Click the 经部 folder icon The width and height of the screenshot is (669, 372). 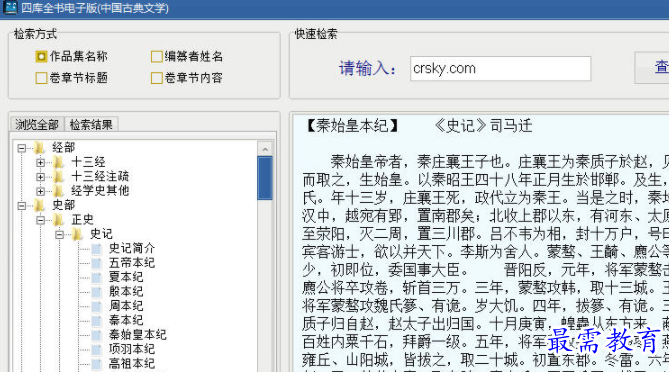click(x=40, y=148)
